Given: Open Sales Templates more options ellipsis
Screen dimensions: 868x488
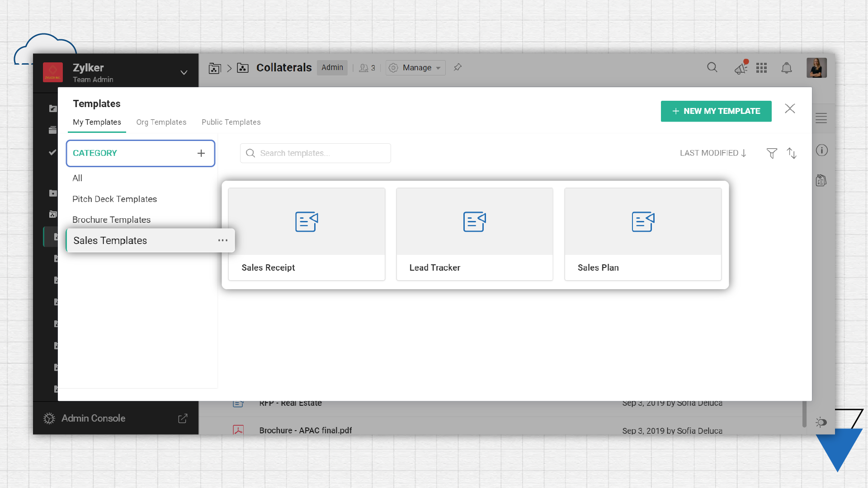Looking at the screenshot, I should pyautogui.click(x=223, y=240).
